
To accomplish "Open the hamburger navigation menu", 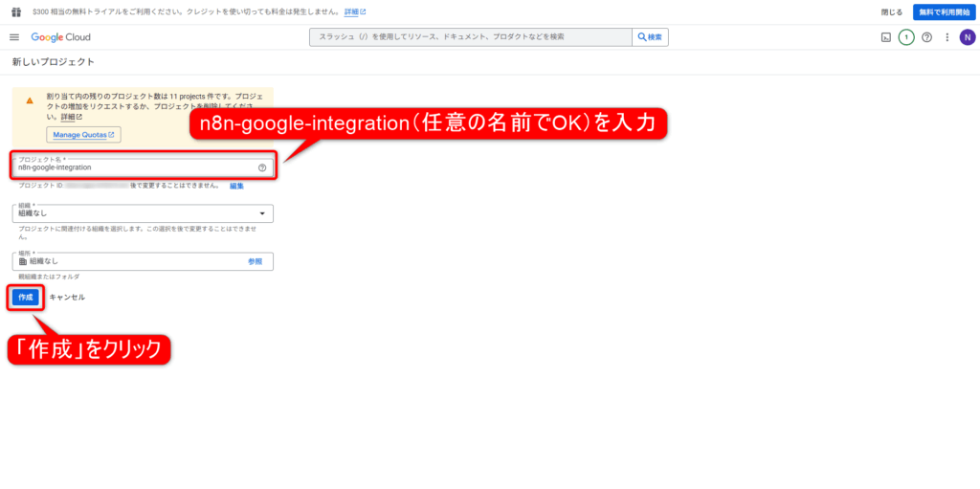I will [14, 37].
